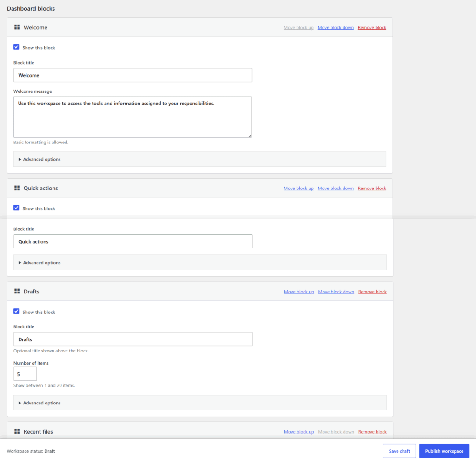This screenshot has width=476, height=469.
Task: Click into the Welcome message textarea
Action: point(132,117)
